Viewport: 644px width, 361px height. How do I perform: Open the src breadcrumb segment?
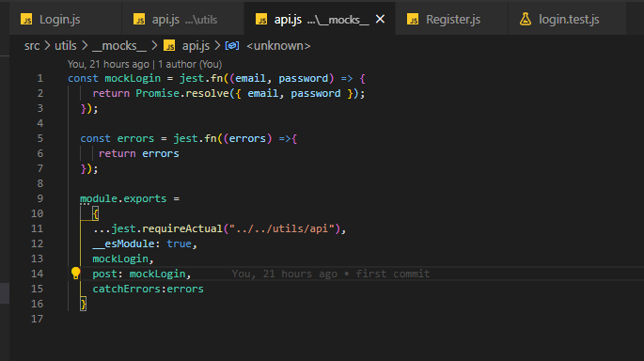point(32,45)
